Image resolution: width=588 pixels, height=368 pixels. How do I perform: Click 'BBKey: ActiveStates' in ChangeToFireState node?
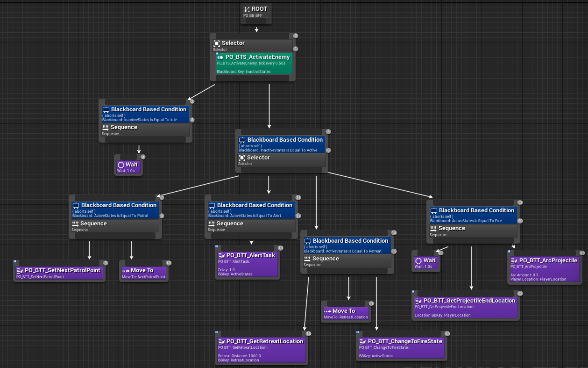tap(376, 356)
